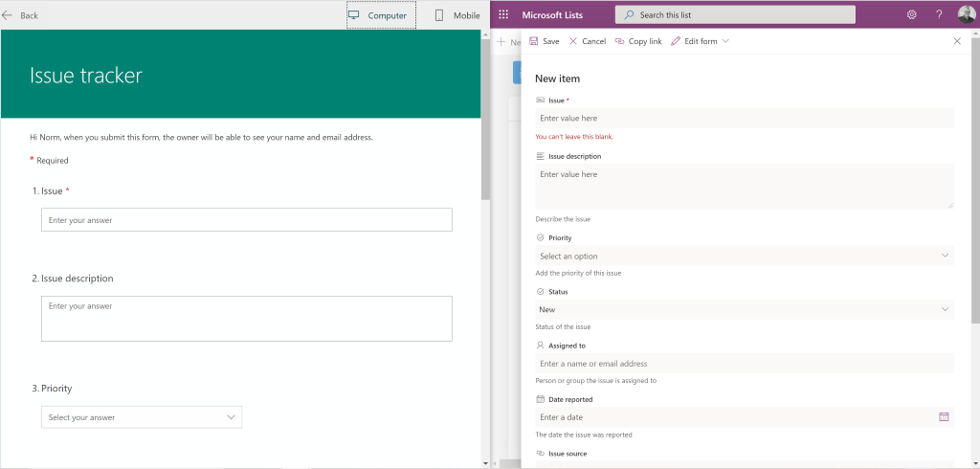Click the Assigned to people field
Viewport: 980px width, 469px height.
coord(745,364)
